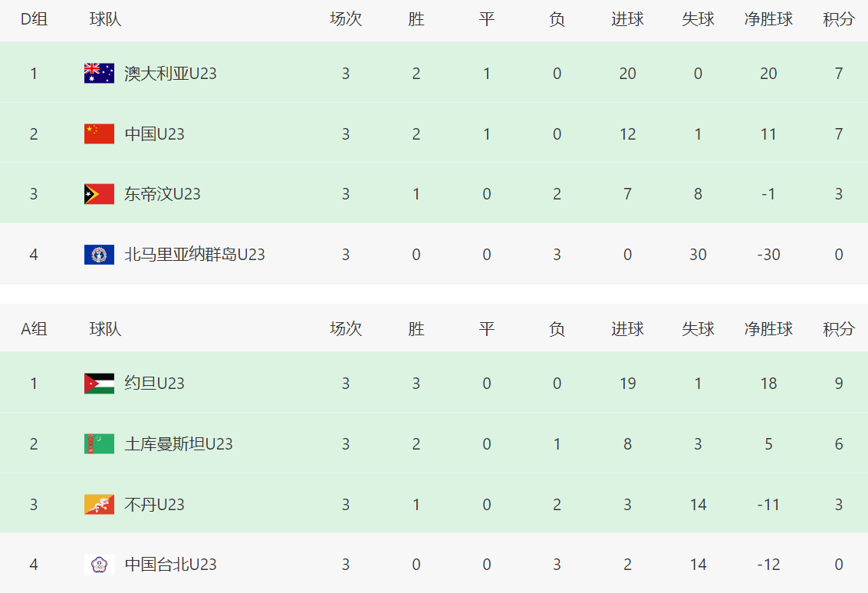Click the D组 group header label

pos(34,20)
